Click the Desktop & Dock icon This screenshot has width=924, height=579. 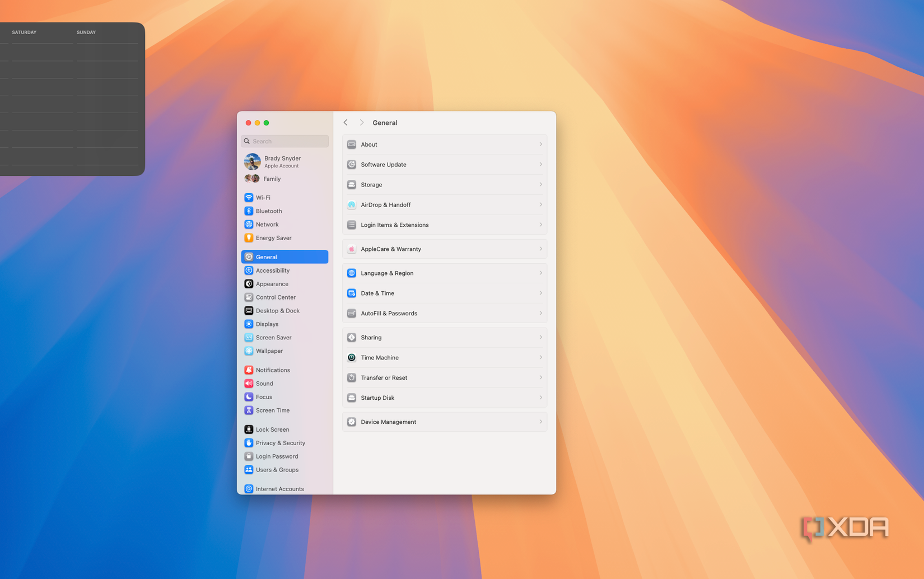pyautogui.click(x=249, y=311)
